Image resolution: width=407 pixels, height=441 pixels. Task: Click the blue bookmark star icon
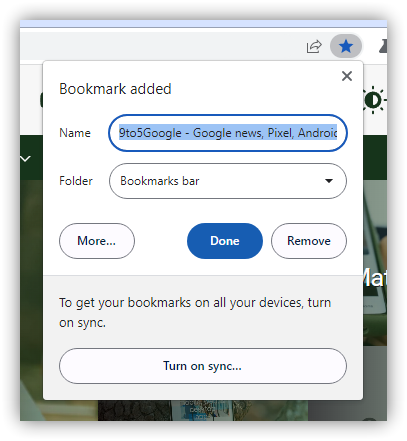coord(346,46)
